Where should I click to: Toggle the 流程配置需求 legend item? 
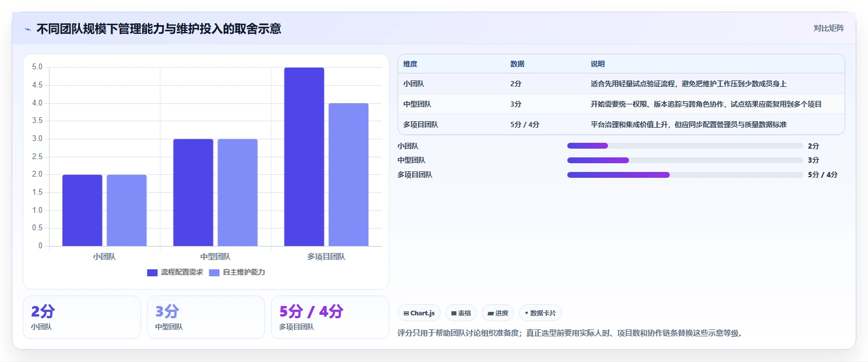[x=175, y=272]
